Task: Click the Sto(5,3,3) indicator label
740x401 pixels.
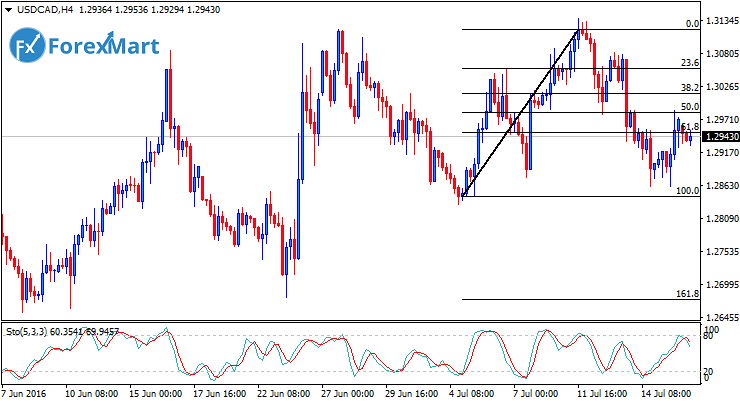Action: pyautogui.click(x=28, y=329)
